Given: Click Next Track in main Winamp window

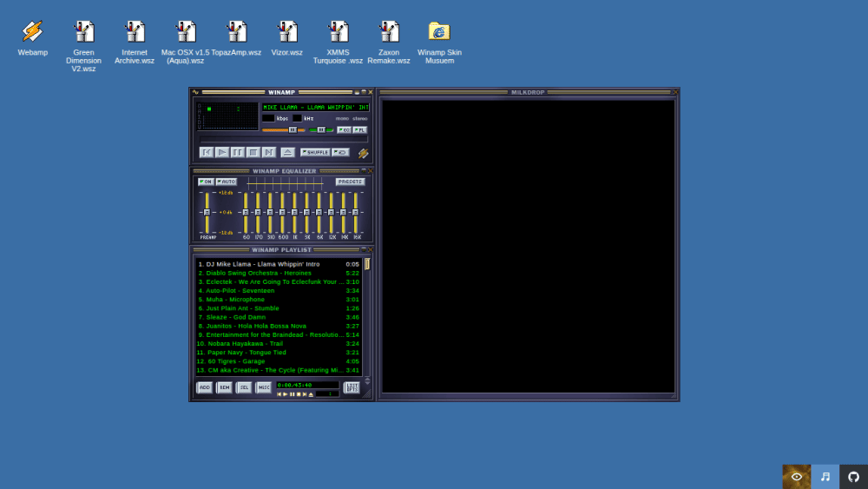Looking at the screenshot, I should [268, 152].
